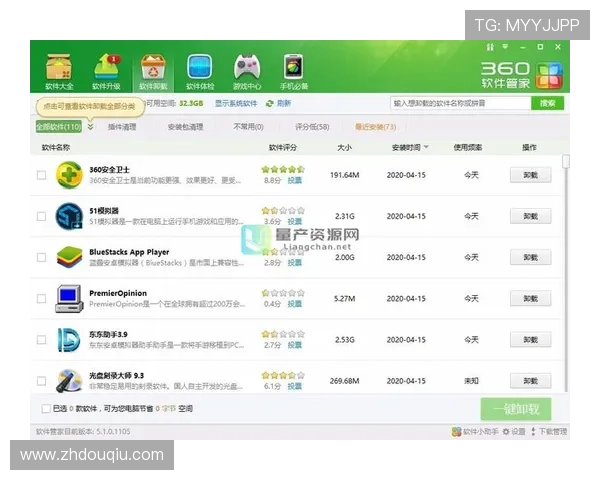
Task: Click 投票 link for PremierOpinion
Action: (295, 304)
